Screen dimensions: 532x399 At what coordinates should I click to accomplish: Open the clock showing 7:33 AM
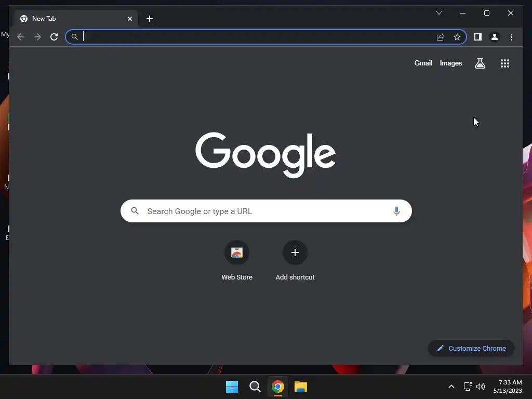coord(508,387)
